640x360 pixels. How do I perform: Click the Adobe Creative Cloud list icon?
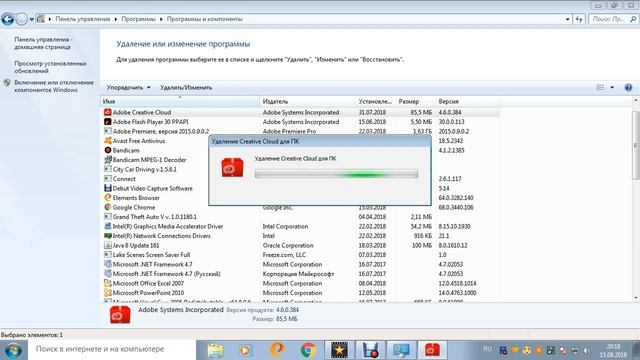(x=107, y=112)
